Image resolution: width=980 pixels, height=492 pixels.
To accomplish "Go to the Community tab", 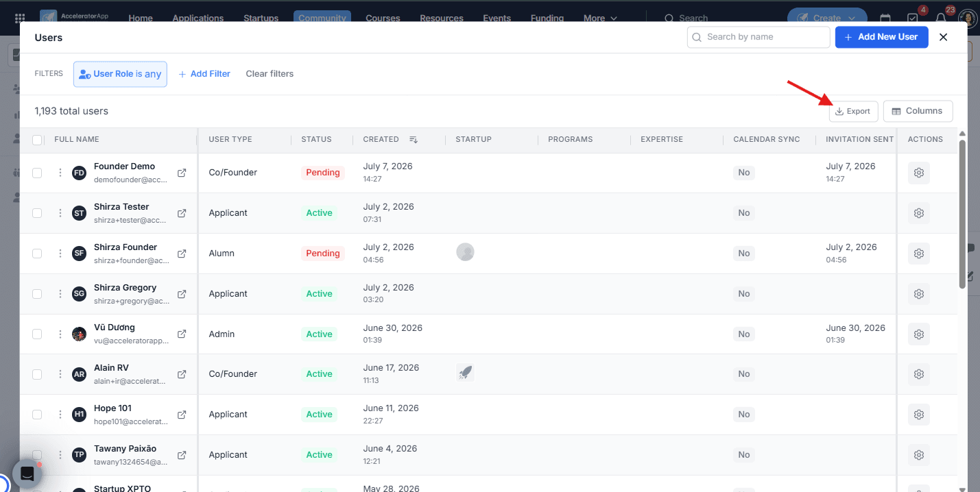I will coord(322,19).
